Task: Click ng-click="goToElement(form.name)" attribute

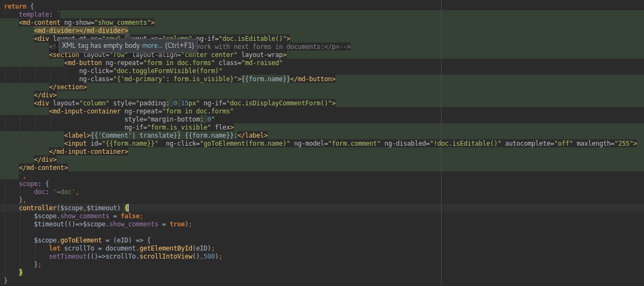Action: pos(228,143)
